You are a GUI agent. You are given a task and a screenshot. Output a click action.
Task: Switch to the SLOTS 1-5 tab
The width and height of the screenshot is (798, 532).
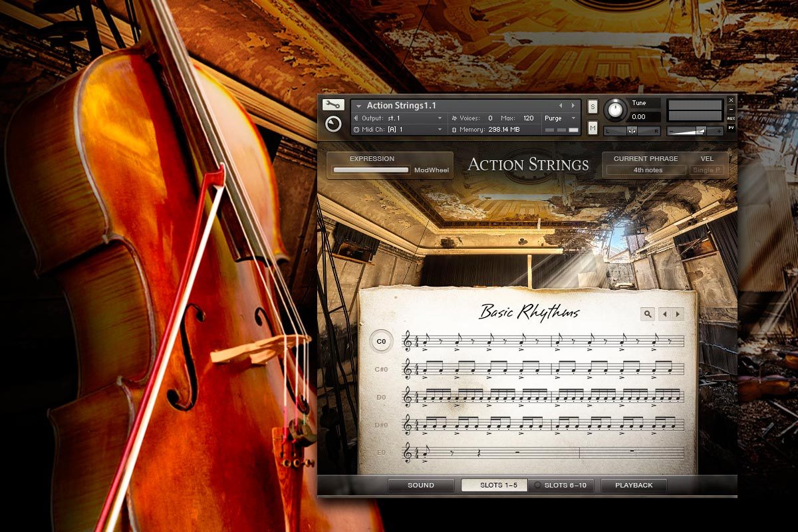(x=495, y=485)
